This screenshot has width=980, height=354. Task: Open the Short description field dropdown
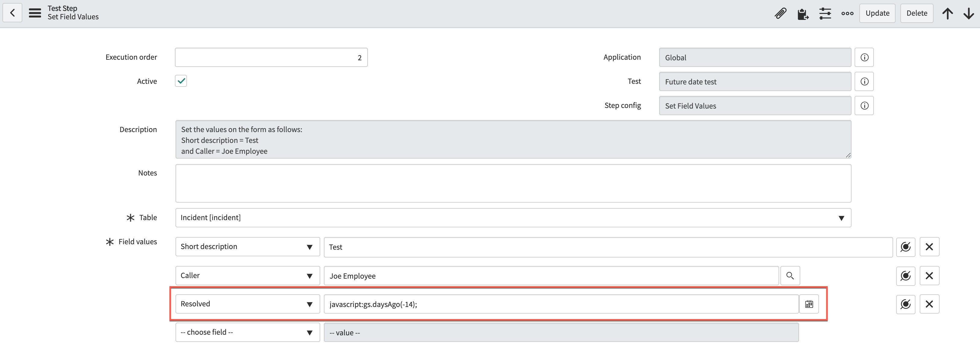248,247
